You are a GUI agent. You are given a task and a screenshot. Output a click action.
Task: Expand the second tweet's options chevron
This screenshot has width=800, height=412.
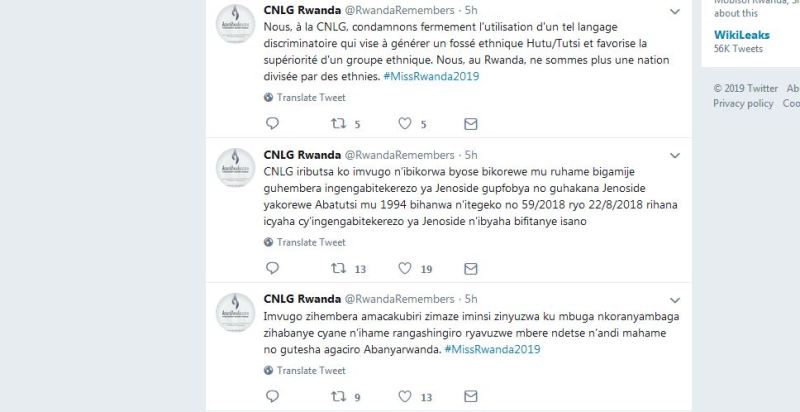point(674,156)
